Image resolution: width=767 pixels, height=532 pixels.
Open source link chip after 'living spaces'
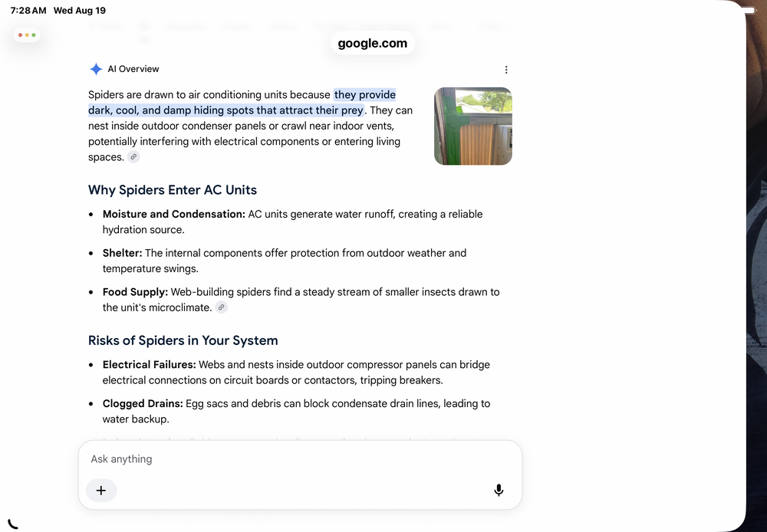tap(133, 157)
